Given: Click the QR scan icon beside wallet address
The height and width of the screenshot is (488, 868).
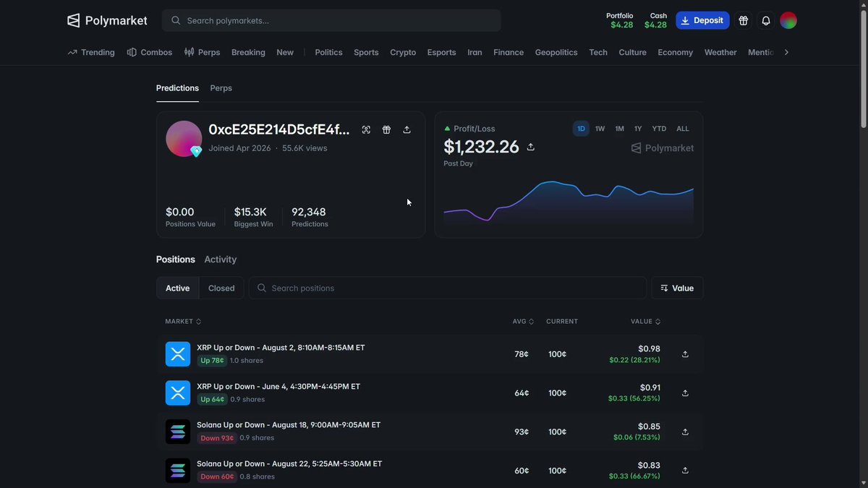Looking at the screenshot, I should 366,129.
